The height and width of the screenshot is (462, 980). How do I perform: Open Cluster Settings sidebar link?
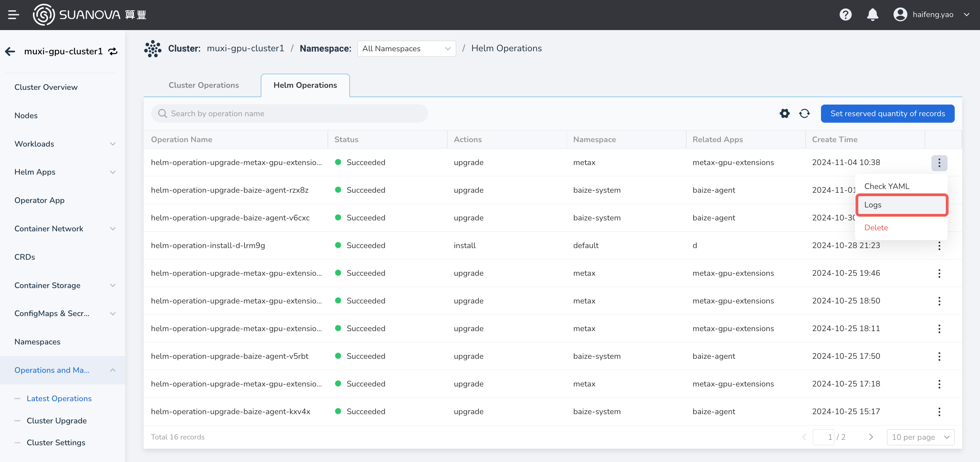[56, 443]
